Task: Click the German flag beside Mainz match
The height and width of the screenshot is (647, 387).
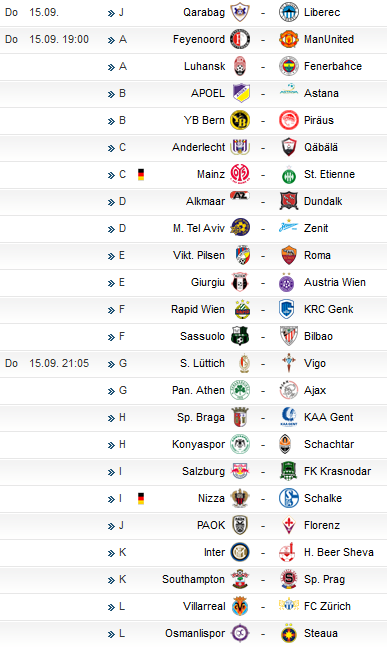Action: tap(141, 175)
